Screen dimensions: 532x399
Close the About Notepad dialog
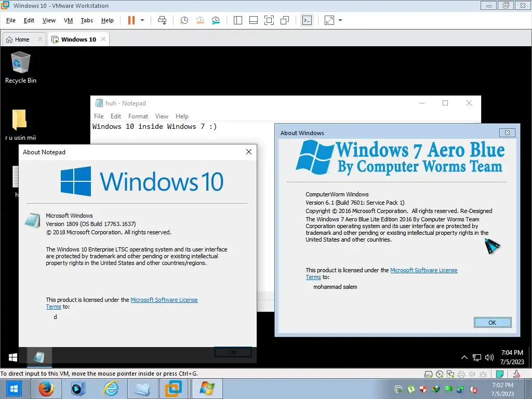(x=249, y=152)
